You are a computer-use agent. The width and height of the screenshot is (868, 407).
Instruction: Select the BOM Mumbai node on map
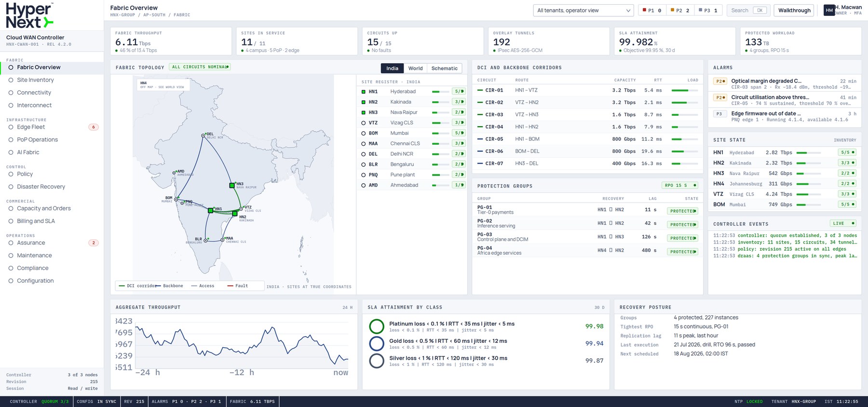click(176, 199)
